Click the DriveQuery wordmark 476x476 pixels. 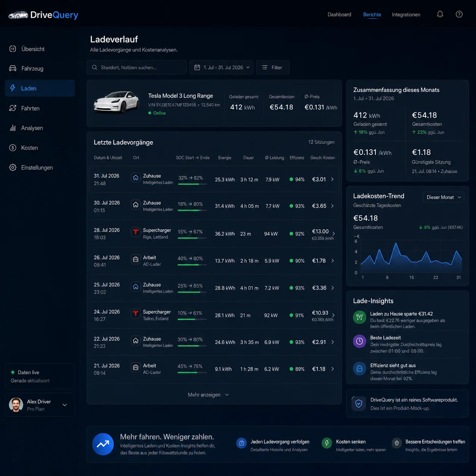[x=54, y=15]
